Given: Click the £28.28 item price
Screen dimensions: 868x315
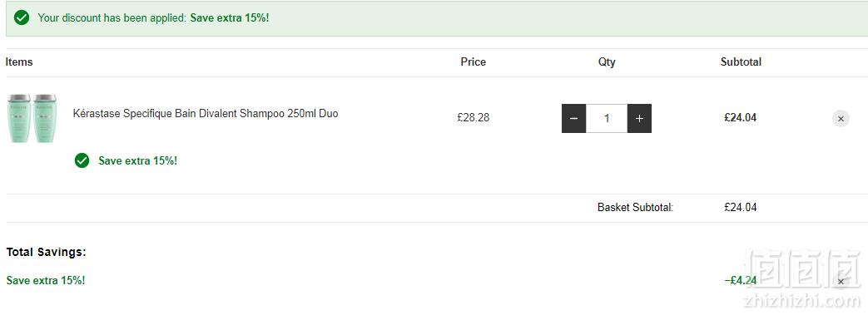Looking at the screenshot, I should [474, 118].
